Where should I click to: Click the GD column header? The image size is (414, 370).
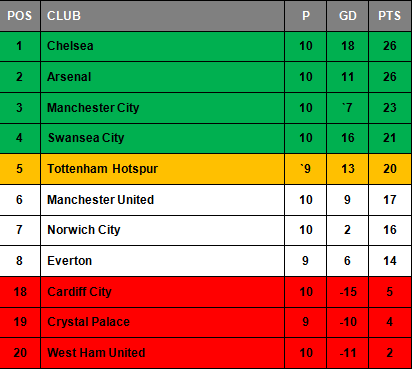pyautogui.click(x=348, y=16)
